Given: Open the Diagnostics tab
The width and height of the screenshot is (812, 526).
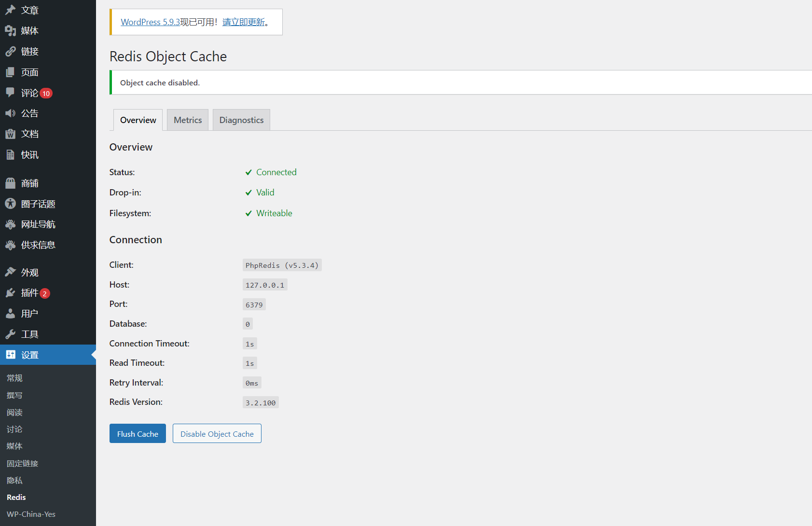Looking at the screenshot, I should tap(241, 120).
